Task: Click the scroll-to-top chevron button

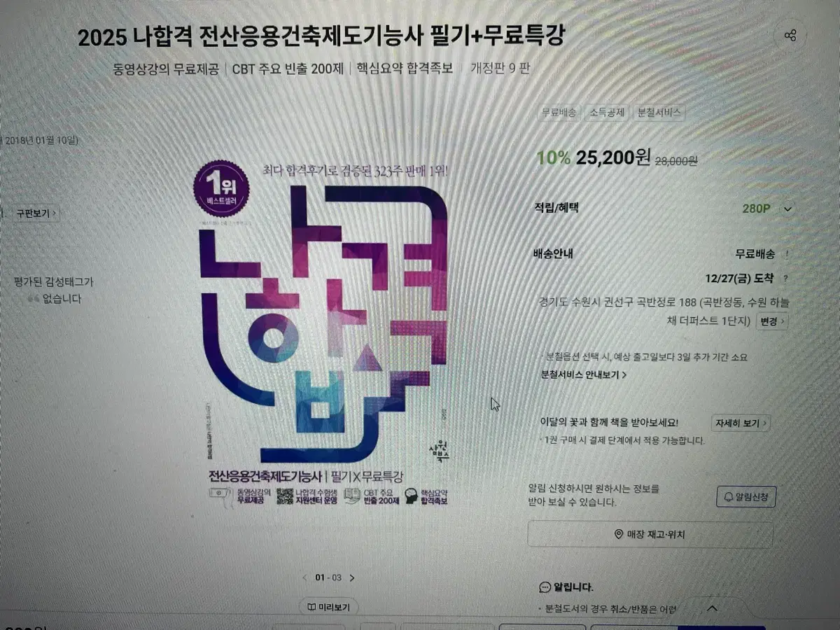Action: [712, 608]
